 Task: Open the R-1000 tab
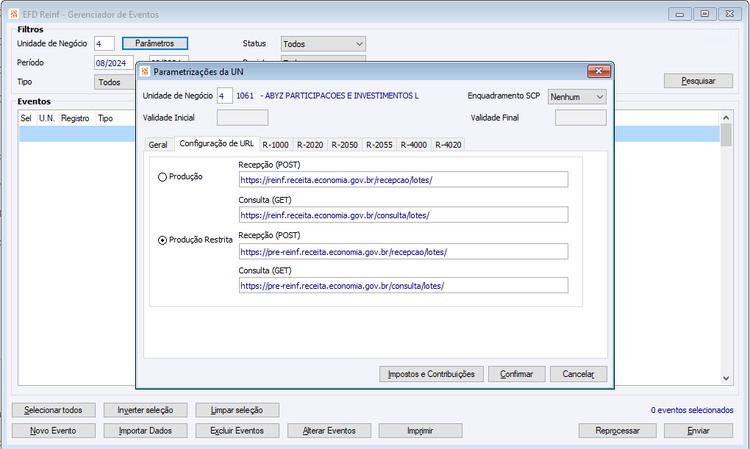click(x=276, y=144)
